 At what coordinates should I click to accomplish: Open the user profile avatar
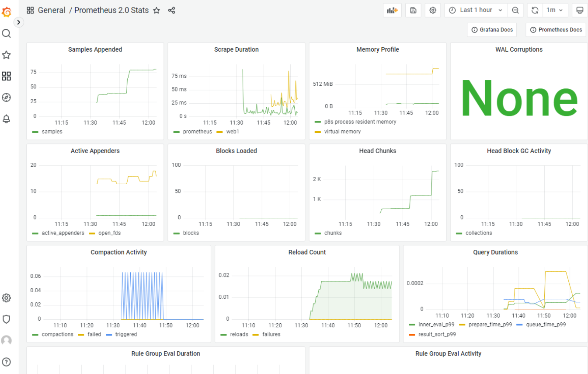(7, 340)
